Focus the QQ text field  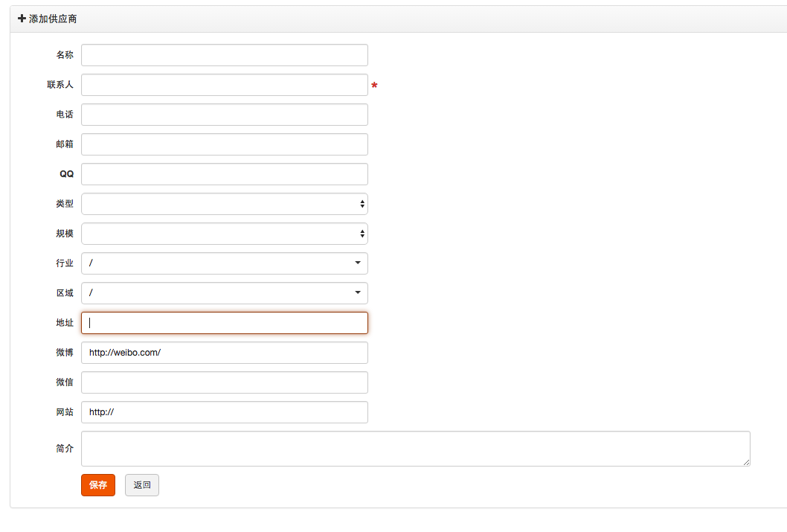pos(224,174)
